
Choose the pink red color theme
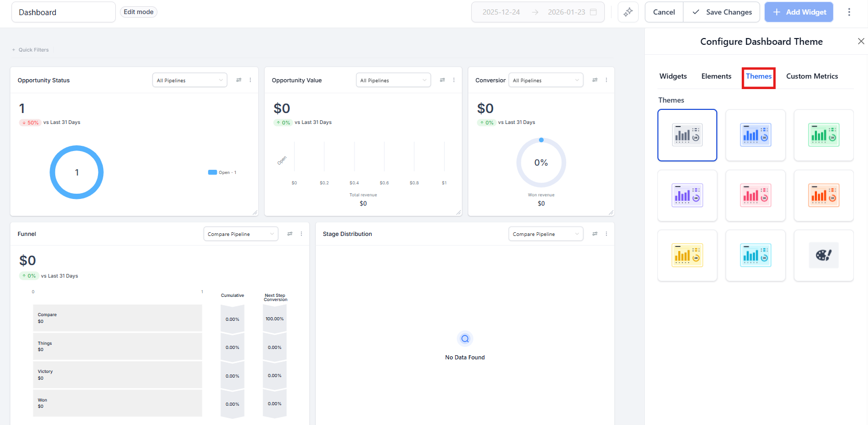(x=755, y=195)
